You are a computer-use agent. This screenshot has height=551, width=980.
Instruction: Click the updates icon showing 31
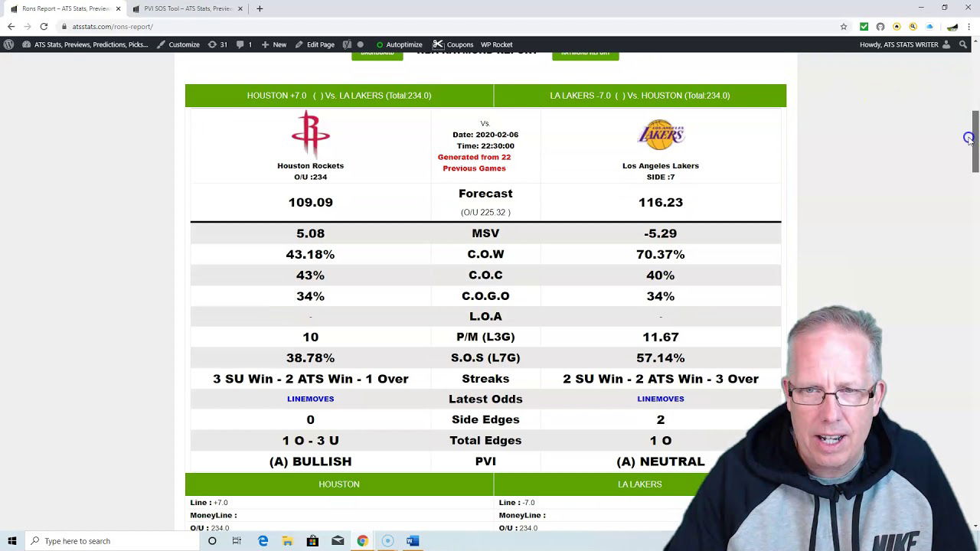[x=217, y=44]
